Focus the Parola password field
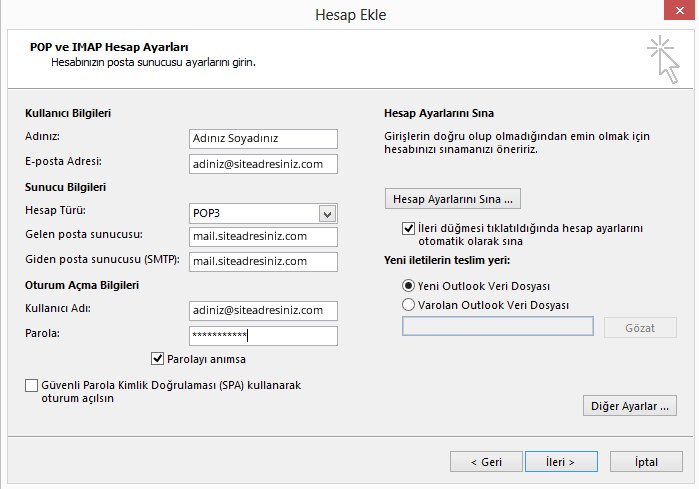Image resolution: width=699 pixels, height=489 pixels. click(263, 336)
